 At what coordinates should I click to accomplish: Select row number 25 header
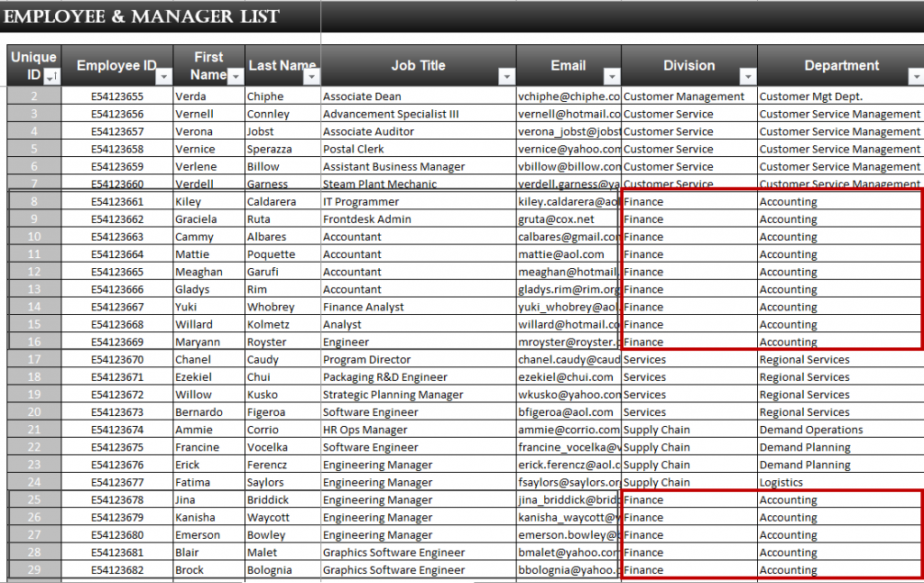34,500
